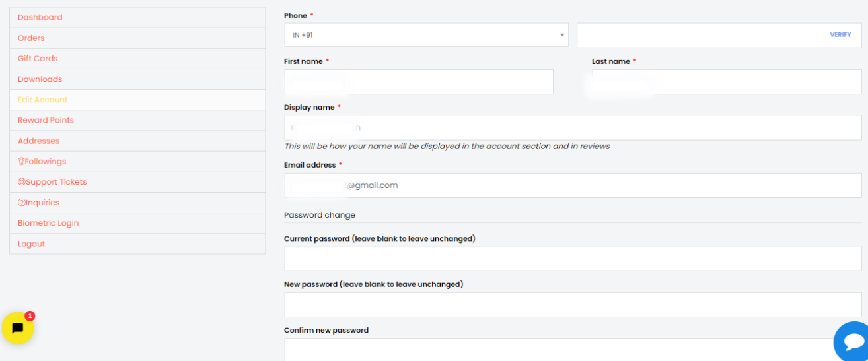Image resolution: width=868 pixels, height=361 pixels.
Task: Expand the IN +91 country code dropdown
Action: [426, 35]
